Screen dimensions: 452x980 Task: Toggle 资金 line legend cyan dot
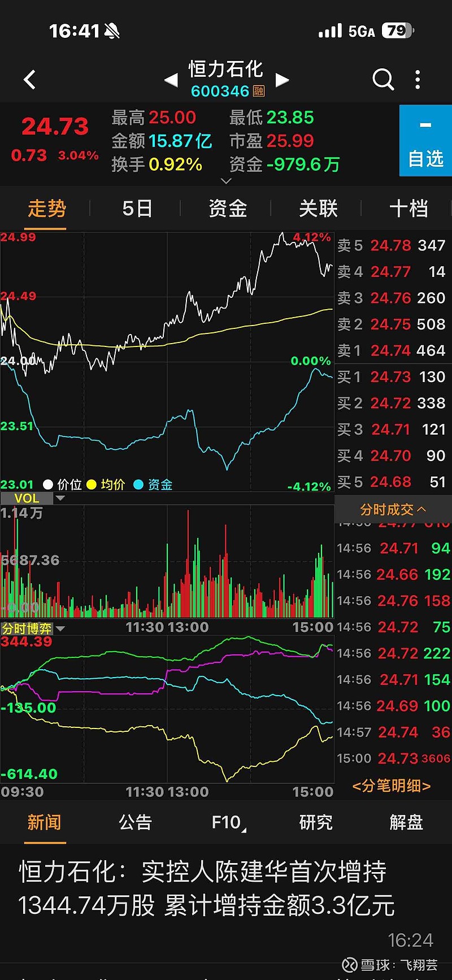click(x=138, y=484)
